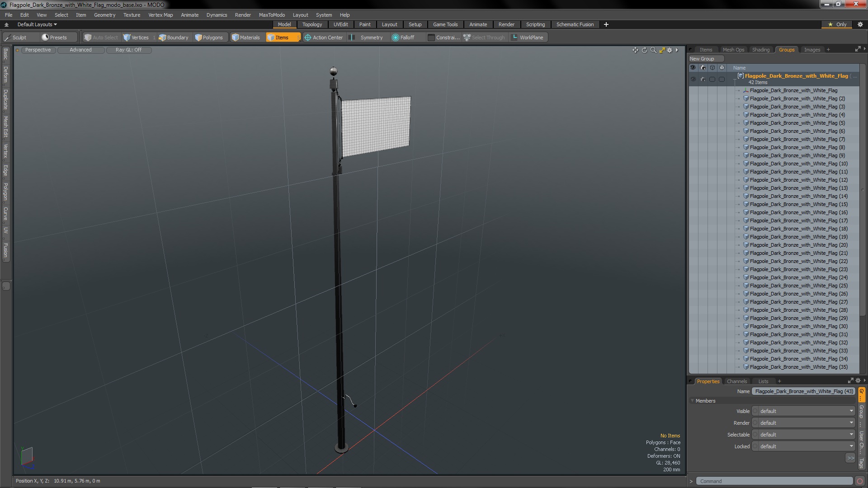
Task: Click the viewport rotate view icon
Action: coord(644,50)
